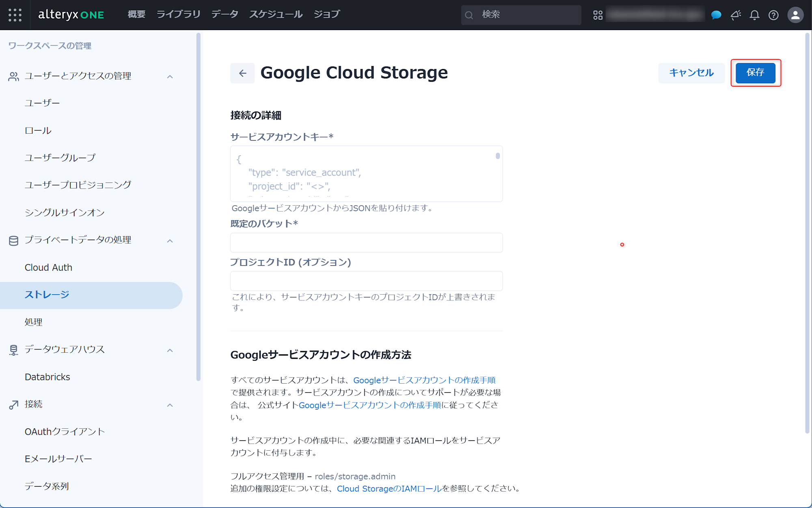This screenshot has height=508, width=812.
Task: Click the 保存 button
Action: click(755, 72)
